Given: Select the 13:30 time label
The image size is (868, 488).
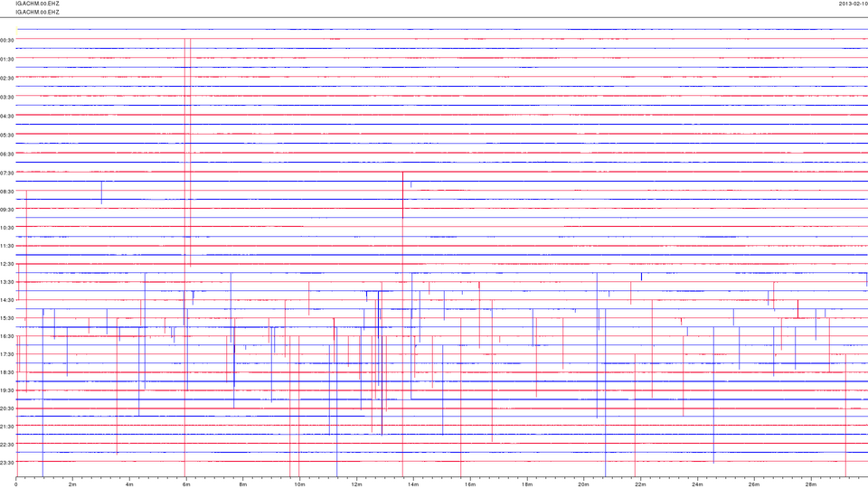Looking at the screenshot, I should tap(7, 282).
